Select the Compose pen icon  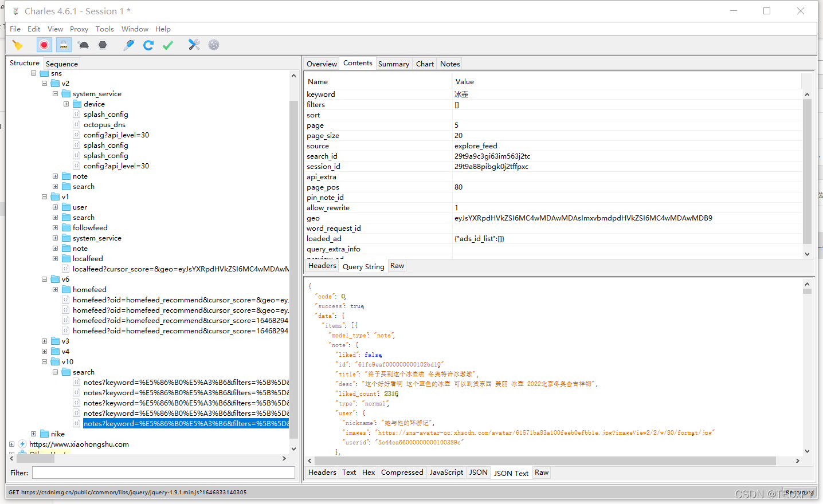pyautogui.click(x=129, y=45)
